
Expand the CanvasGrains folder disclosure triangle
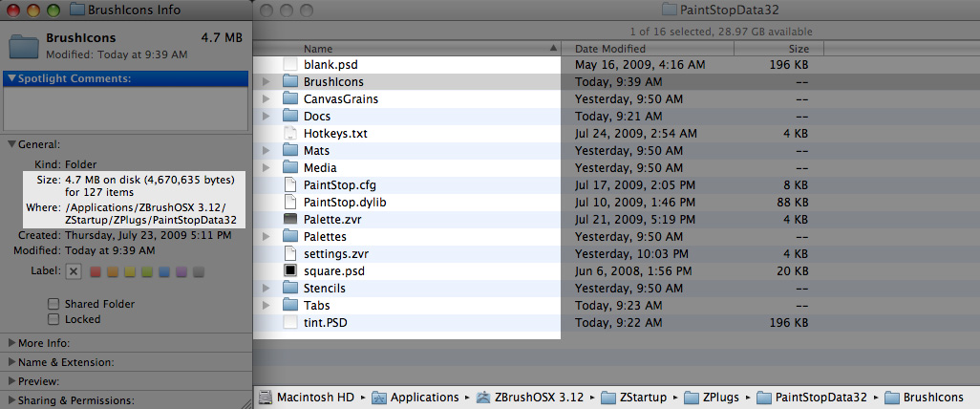[266, 98]
